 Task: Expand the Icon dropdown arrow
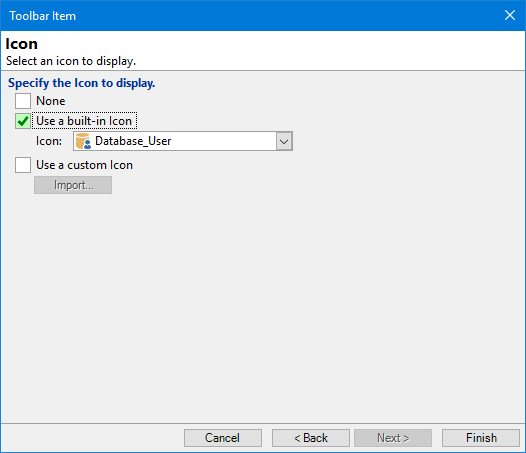coord(284,141)
